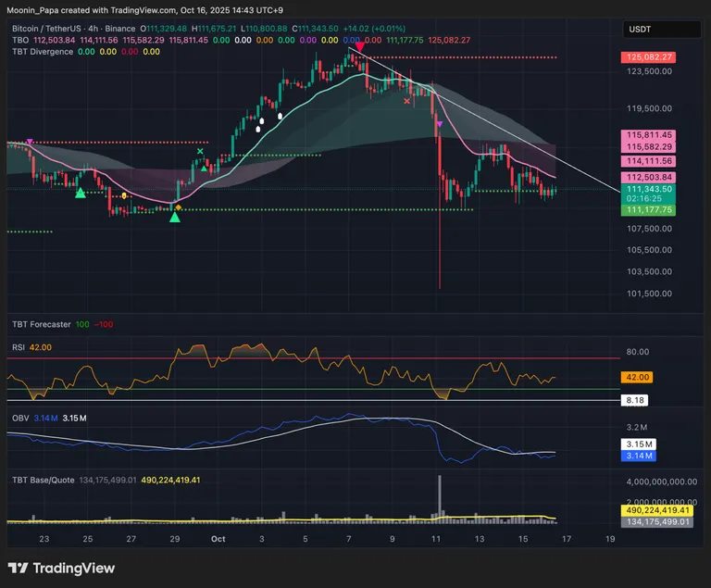
Task: Select the orange RSI 42.00 value label
Action: pos(639,377)
